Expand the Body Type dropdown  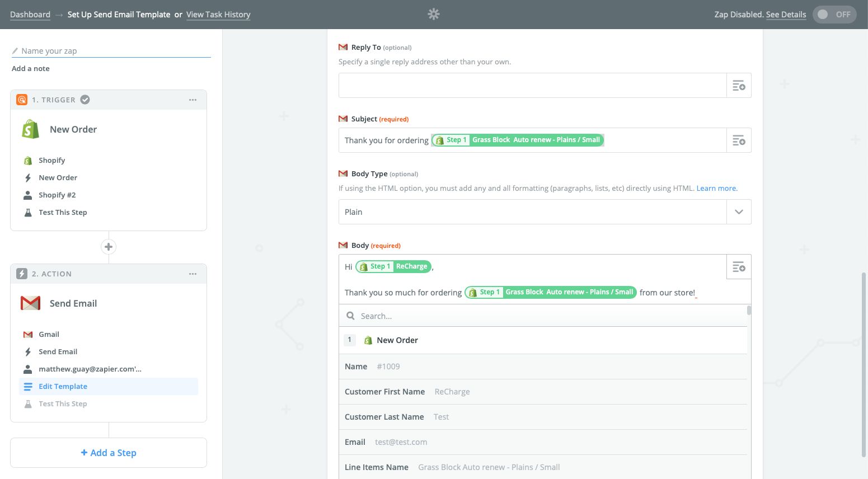tap(739, 212)
